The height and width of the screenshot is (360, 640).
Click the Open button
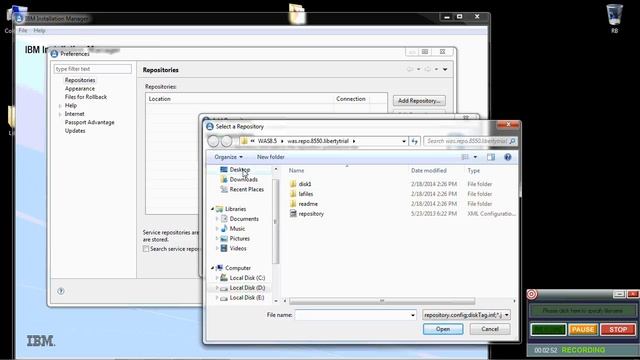(443, 329)
